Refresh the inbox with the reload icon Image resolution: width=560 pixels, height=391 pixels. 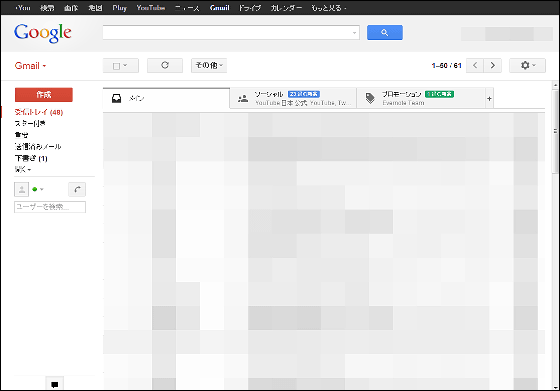pos(165,65)
